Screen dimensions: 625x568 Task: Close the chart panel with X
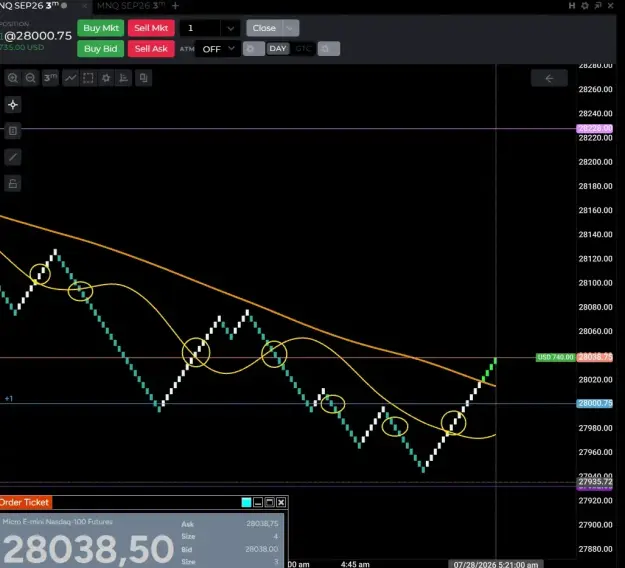611,6
